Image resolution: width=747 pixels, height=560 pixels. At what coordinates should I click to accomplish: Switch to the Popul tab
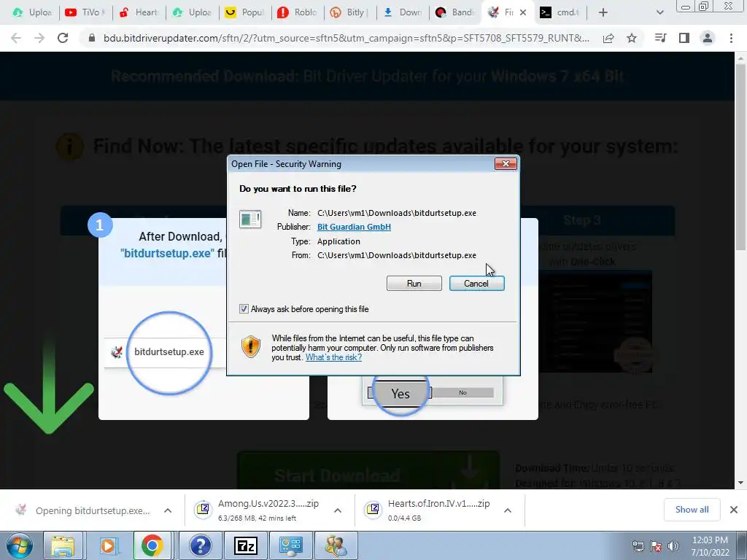point(245,12)
